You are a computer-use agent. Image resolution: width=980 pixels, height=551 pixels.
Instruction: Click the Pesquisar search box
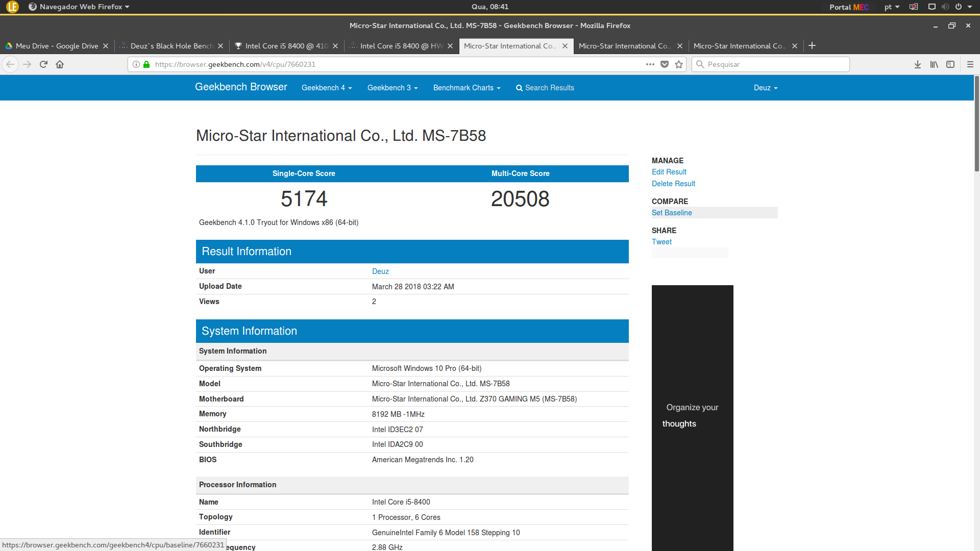point(771,64)
